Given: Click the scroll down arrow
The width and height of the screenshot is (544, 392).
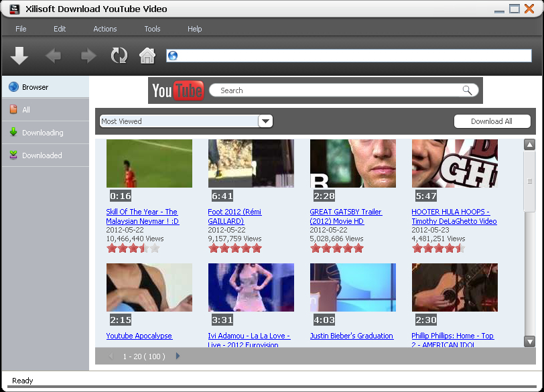Looking at the screenshot, I should (529, 341).
